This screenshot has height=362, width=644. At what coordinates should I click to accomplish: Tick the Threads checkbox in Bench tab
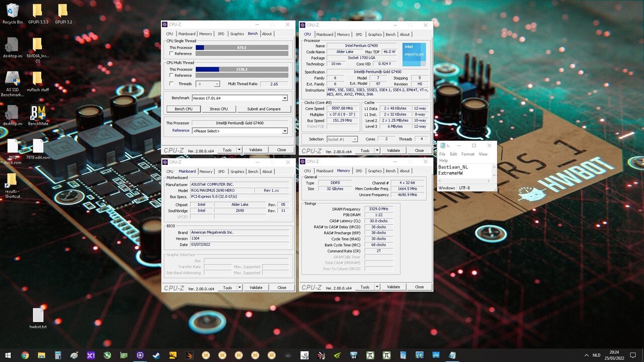pyautogui.click(x=172, y=84)
